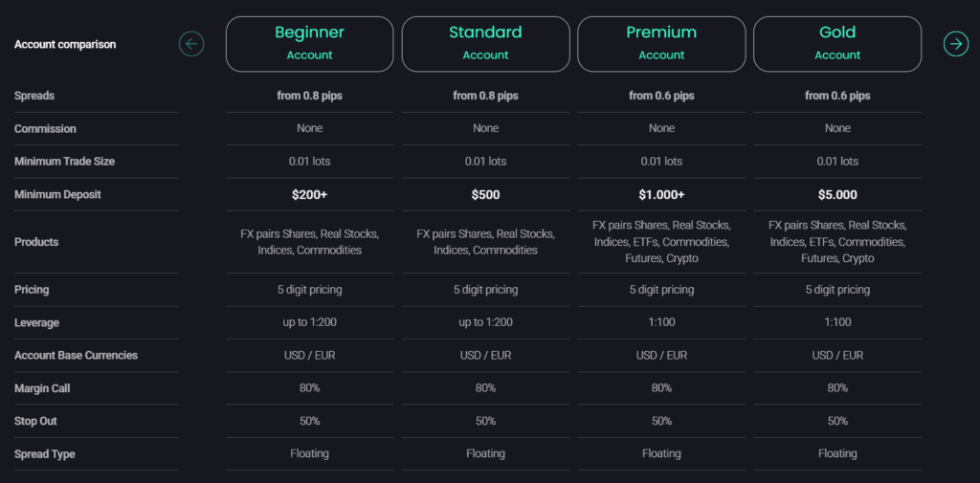Click the Account Base Currencies label
This screenshot has height=483, width=980.
click(x=76, y=355)
